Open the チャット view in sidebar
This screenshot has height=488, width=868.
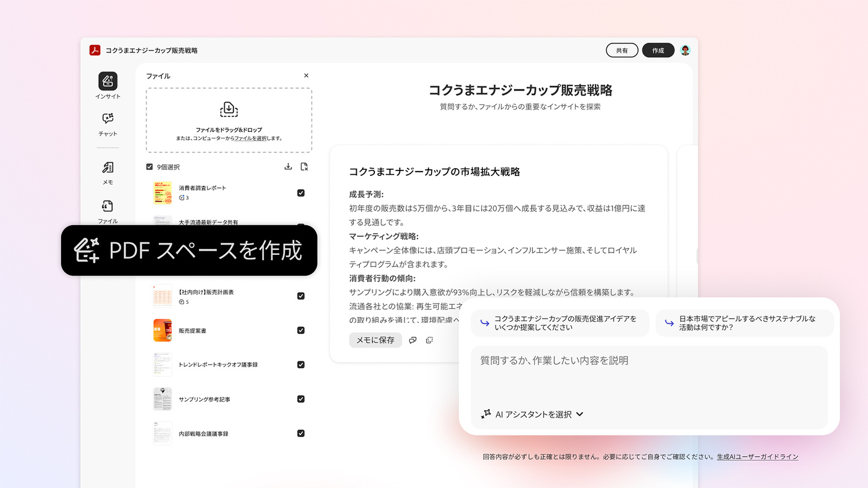108,119
